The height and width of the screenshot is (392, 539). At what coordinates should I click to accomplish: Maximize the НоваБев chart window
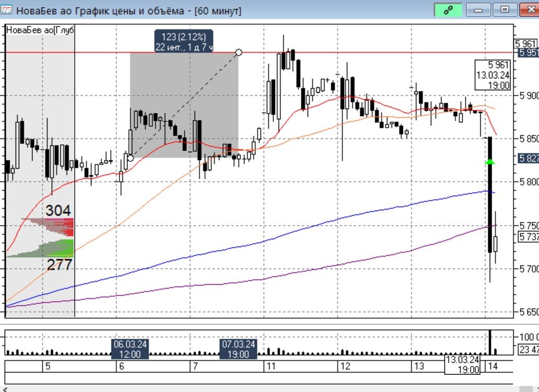point(504,10)
